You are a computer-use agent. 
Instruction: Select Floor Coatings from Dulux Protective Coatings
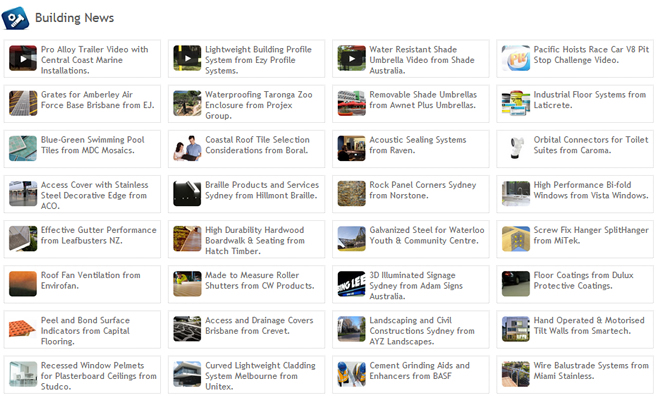583,281
